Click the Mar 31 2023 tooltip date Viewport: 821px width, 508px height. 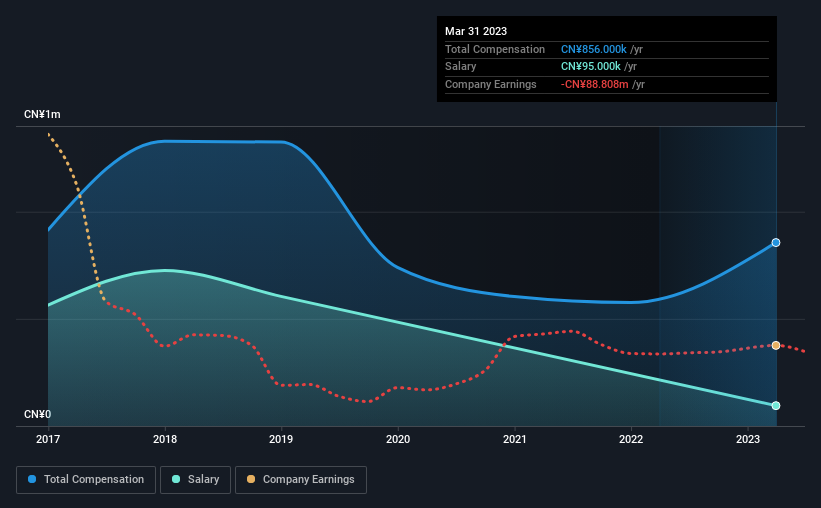click(x=476, y=31)
